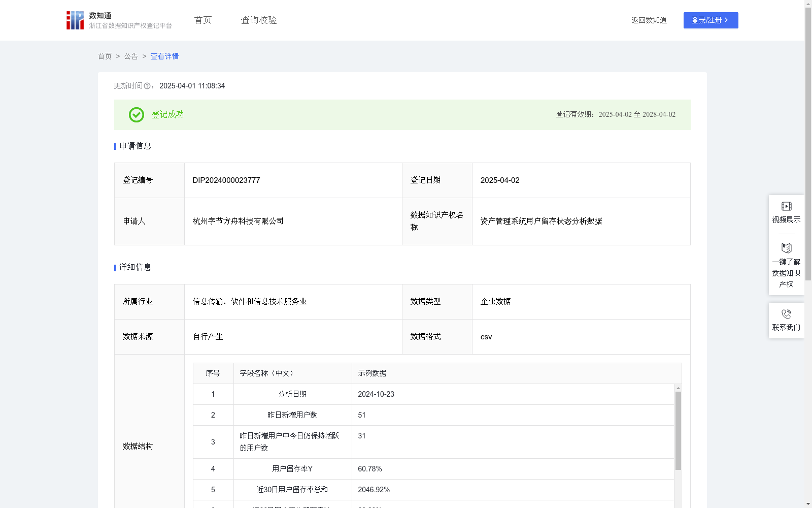Click 返回数知通 link
Viewport: 812px width, 508px height.
[649, 20]
